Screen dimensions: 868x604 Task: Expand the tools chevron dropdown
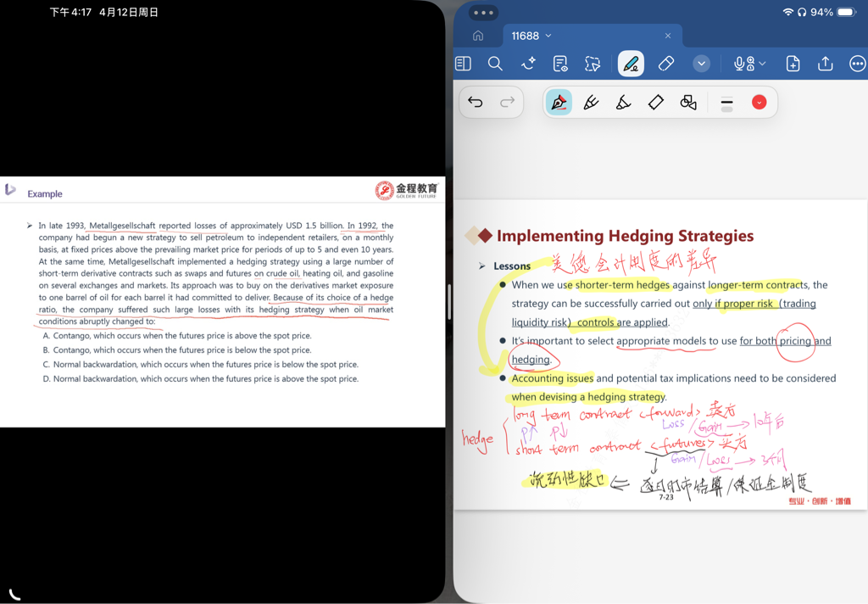(x=701, y=64)
